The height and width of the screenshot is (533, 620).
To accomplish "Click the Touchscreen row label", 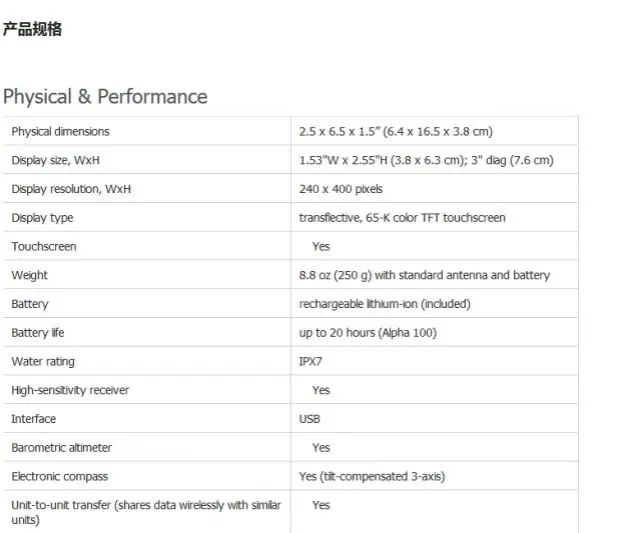I will [44, 246].
